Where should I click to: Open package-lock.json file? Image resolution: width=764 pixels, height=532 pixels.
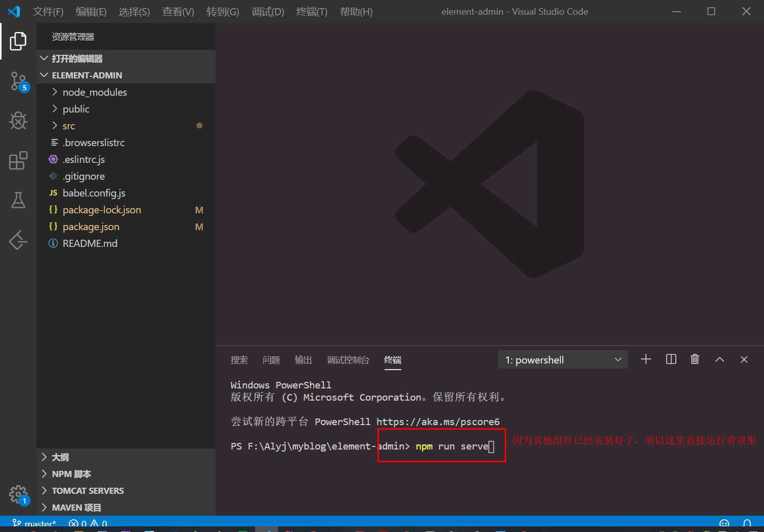click(x=126, y=210)
